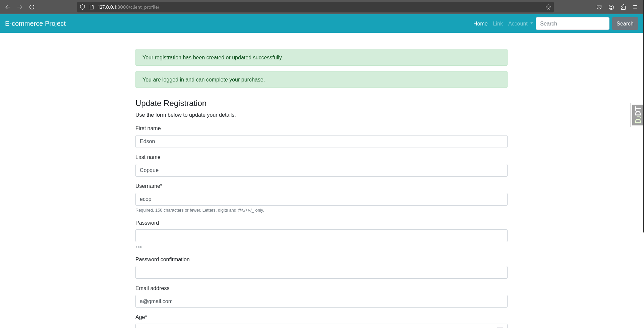This screenshot has height=328, width=644.
Task: Bookmark this page with the star icon
Action: [x=548, y=7]
